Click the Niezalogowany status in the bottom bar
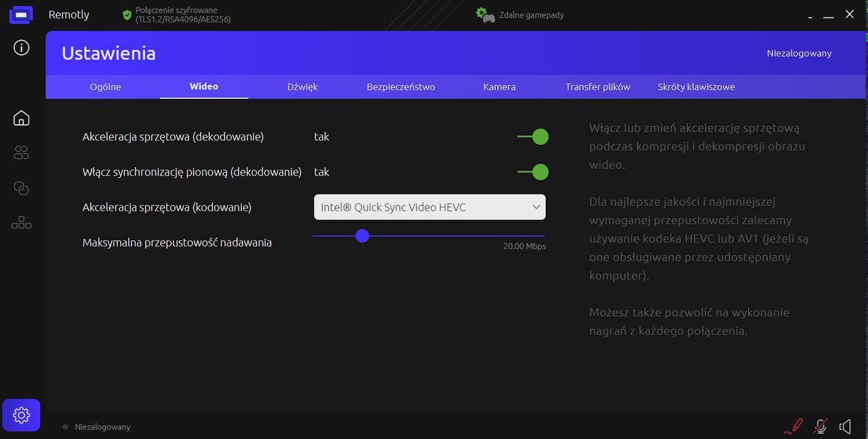 tap(102, 427)
